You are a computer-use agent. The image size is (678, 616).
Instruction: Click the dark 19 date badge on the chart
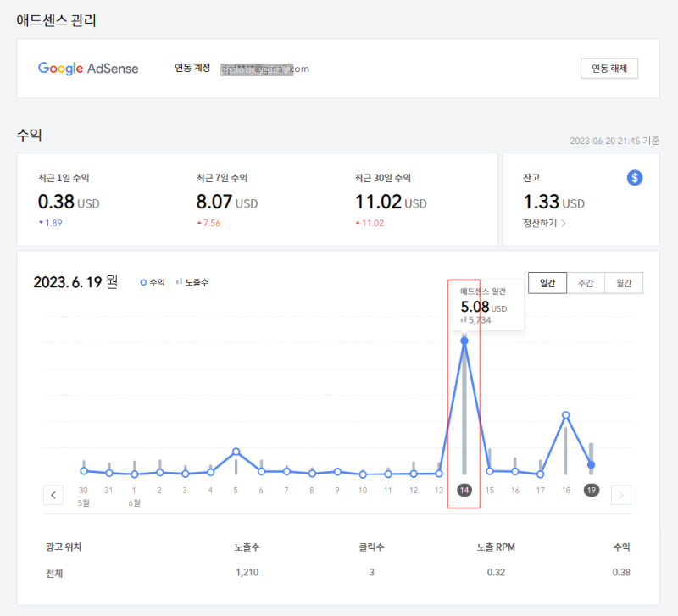pos(591,489)
